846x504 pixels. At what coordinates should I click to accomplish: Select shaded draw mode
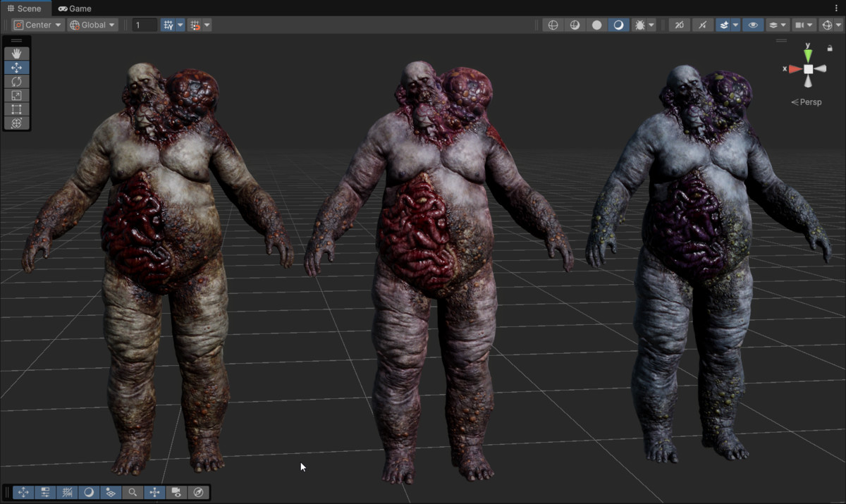coord(619,25)
